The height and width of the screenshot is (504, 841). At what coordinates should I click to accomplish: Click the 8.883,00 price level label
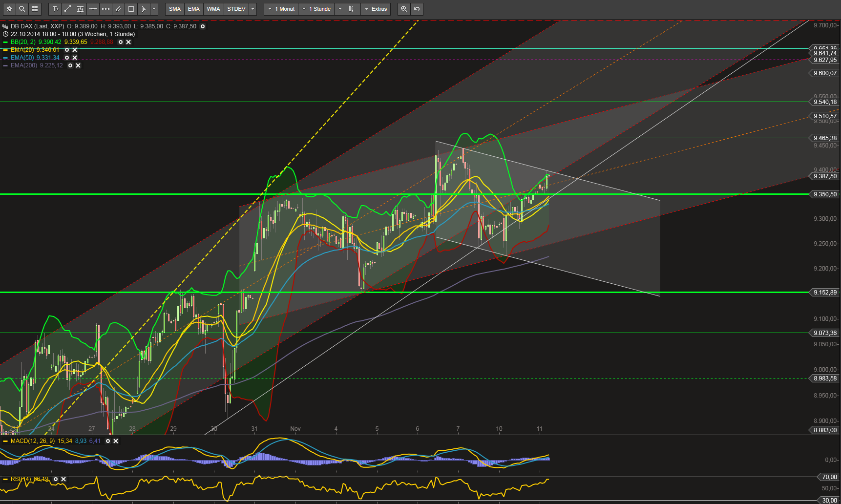click(x=825, y=430)
